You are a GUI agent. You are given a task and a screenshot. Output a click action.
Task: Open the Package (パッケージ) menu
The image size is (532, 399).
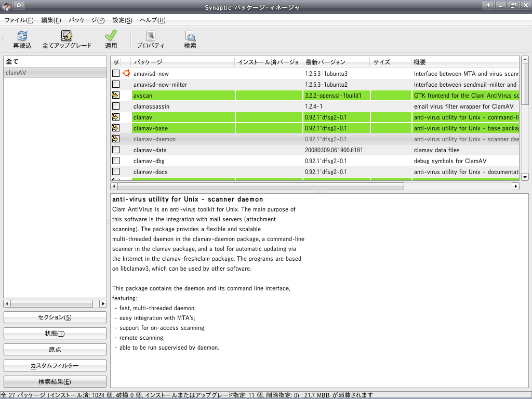87,20
